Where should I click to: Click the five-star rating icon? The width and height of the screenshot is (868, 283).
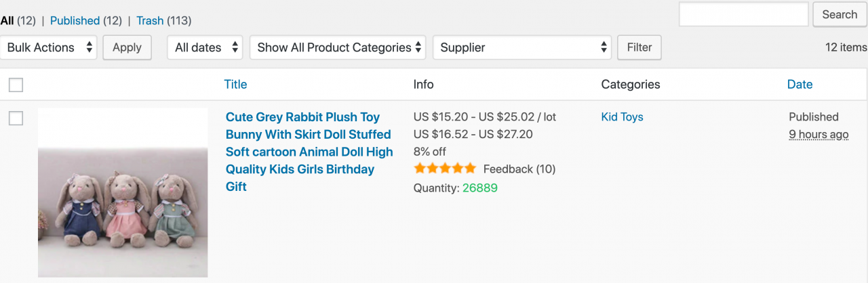(445, 169)
